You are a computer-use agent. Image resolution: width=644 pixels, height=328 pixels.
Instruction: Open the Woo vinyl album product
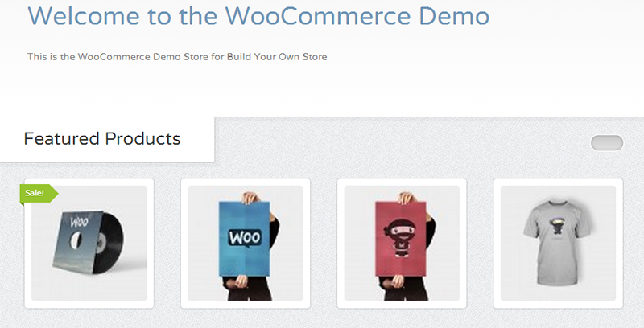coord(89,243)
